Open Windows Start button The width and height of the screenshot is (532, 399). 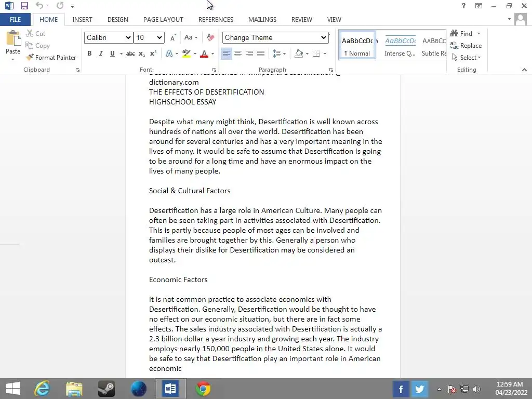13,389
